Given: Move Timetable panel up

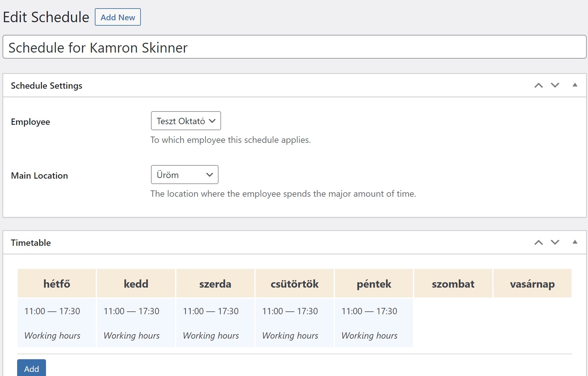Looking at the screenshot, I should 538,243.
